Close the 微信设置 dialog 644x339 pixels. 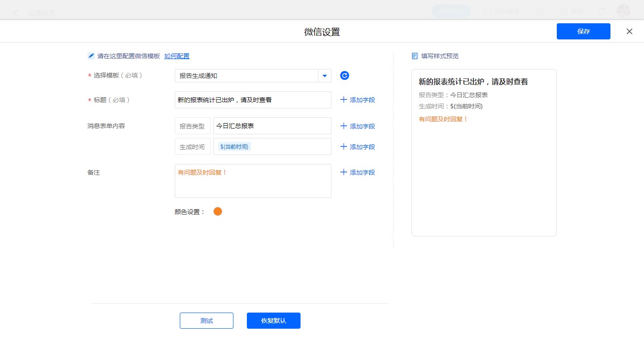pyautogui.click(x=629, y=31)
